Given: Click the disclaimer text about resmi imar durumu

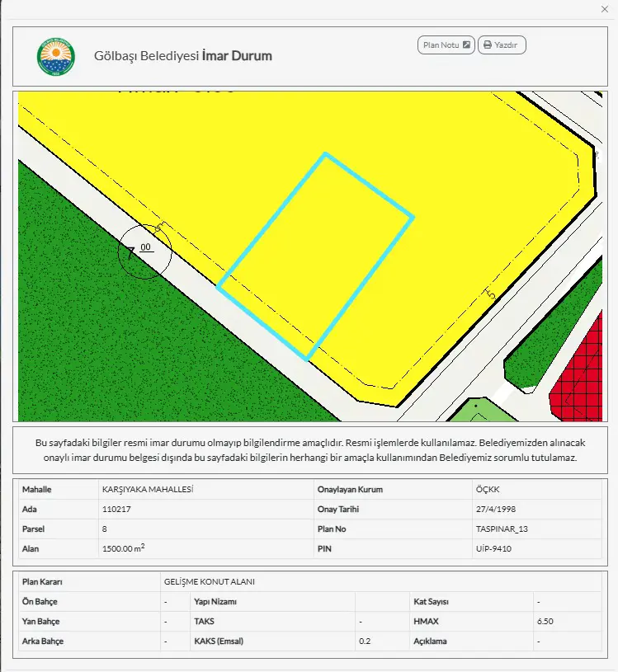Looking at the screenshot, I should click(x=310, y=450).
